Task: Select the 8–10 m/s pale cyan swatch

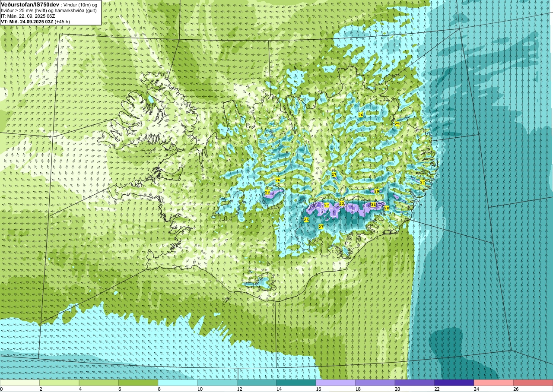Action: coord(178,383)
